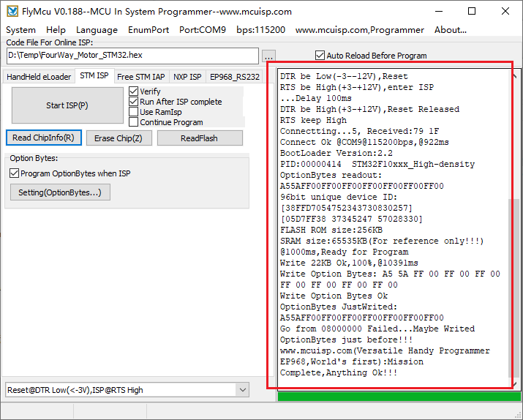Uncheck the Verify checkbox

point(133,91)
